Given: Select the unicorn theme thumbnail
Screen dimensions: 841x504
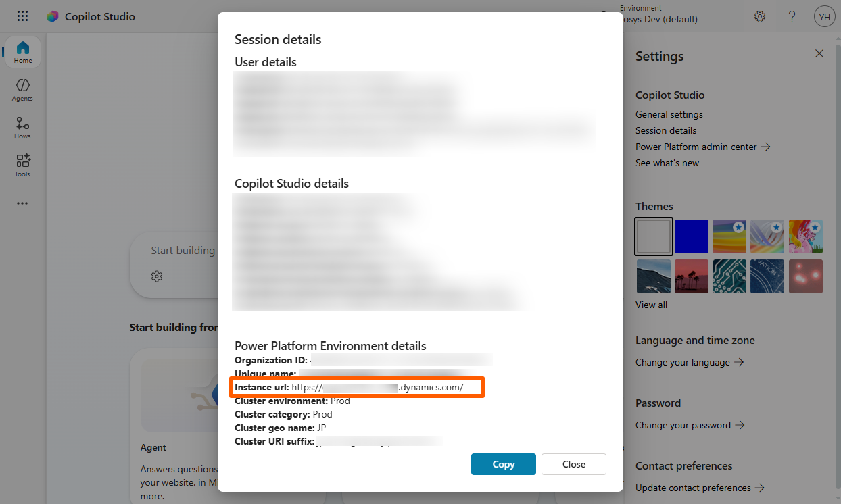Looking at the screenshot, I should click(x=805, y=236).
